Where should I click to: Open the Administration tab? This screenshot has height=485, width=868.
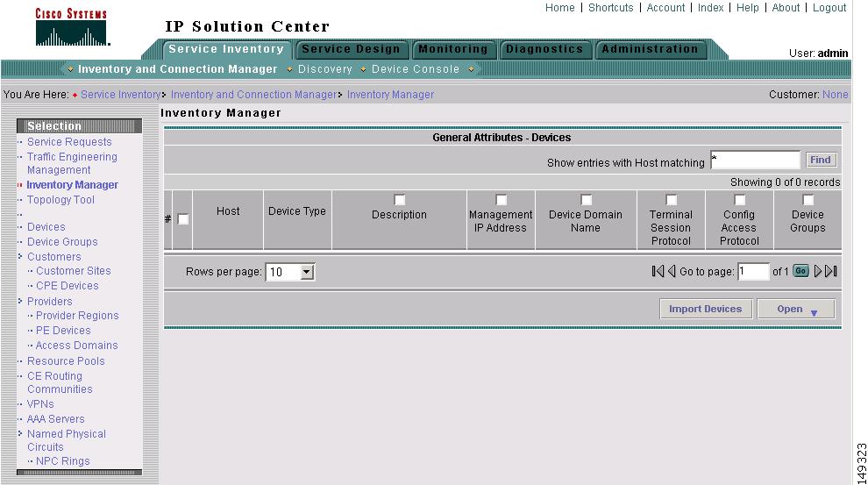650,49
